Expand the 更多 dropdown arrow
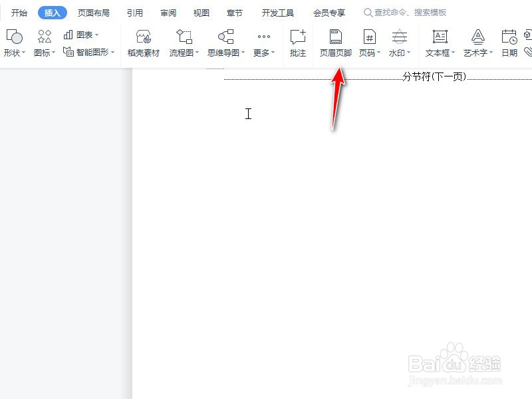Screen dimensions: 532x399 [x=273, y=53]
